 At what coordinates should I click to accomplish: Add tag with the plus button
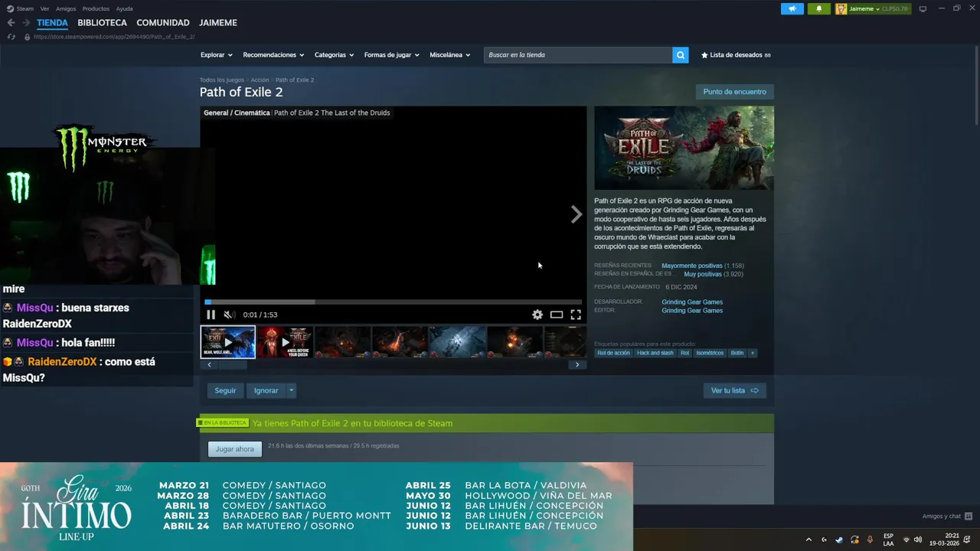(x=752, y=353)
